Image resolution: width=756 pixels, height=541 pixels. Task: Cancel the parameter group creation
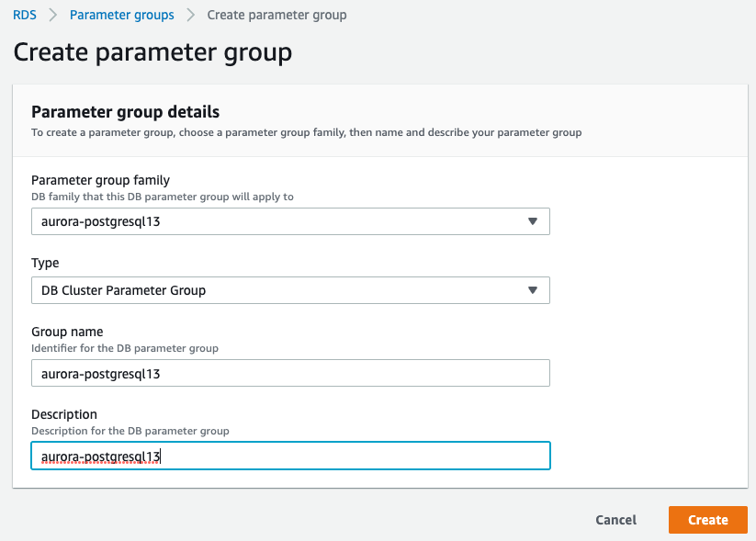point(615,519)
